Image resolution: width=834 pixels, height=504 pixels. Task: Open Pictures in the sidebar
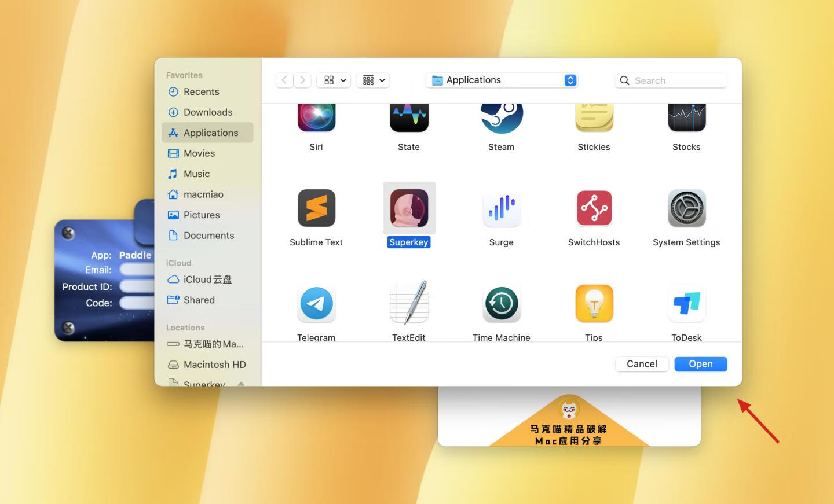pyautogui.click(x=207, y=215)
